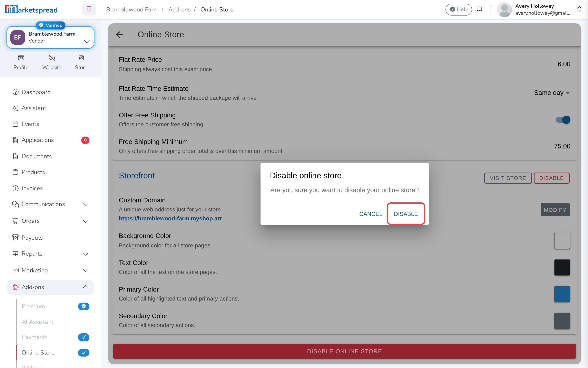This screenshot has width=588, height=368.
Task: Collapse the Add-ons menu
Action: (x=86, y=287)
